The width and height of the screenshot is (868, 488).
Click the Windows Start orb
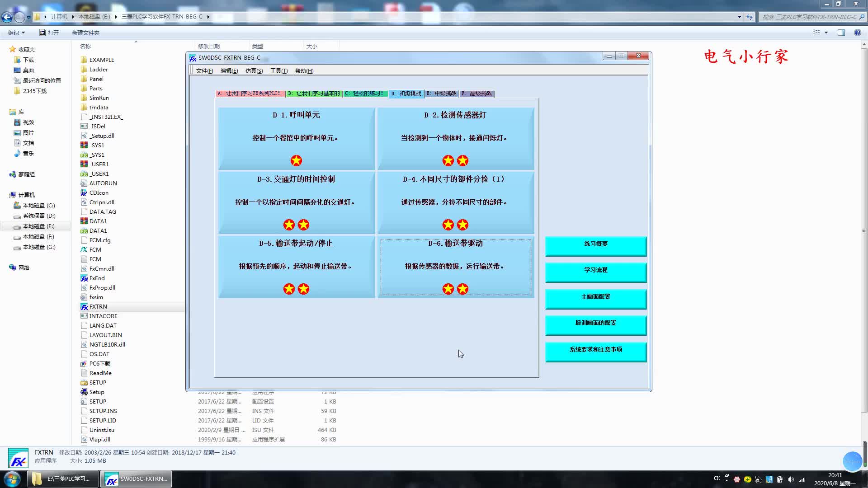tap(12, 479)
